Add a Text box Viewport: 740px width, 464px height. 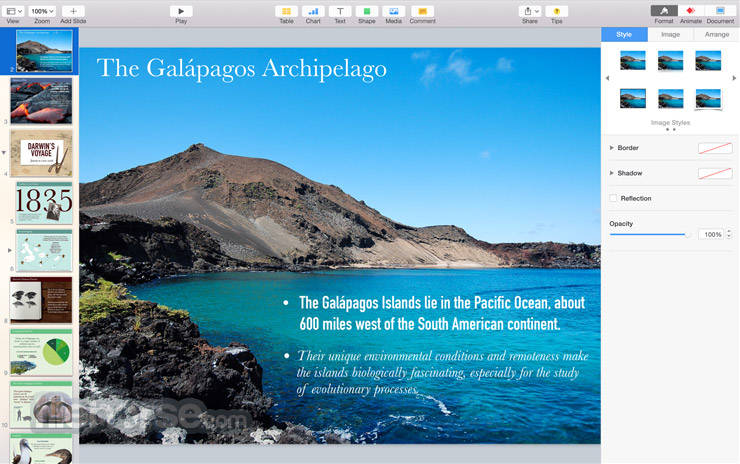click(340, 10)
